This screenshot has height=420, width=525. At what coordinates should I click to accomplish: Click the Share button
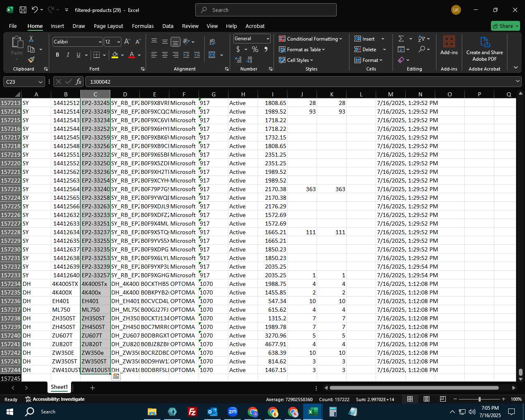(505, 26)
